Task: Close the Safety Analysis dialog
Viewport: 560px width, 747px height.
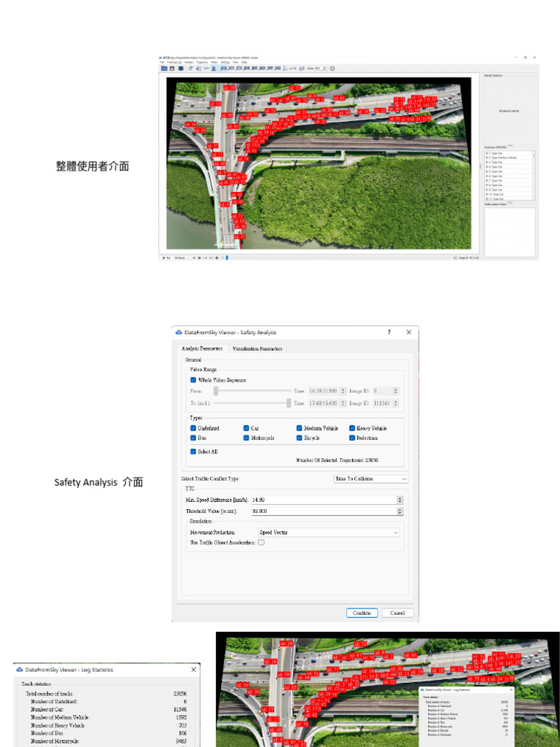Action: coord(408,332)
